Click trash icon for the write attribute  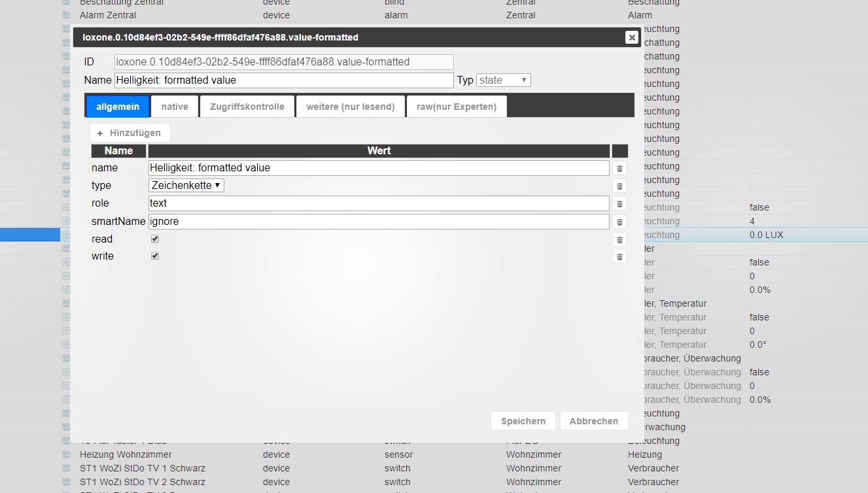click(x=619, y=256)
